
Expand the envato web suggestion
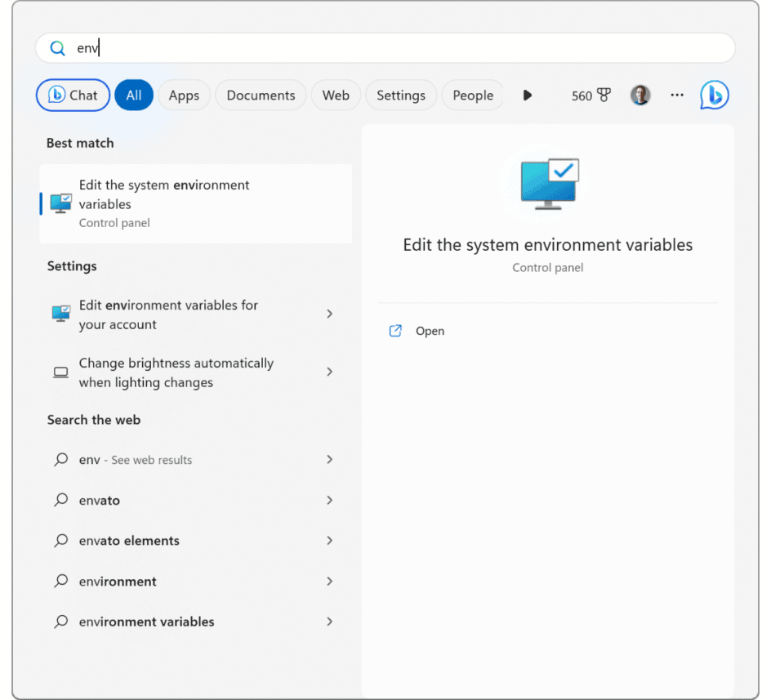[329, 500]
